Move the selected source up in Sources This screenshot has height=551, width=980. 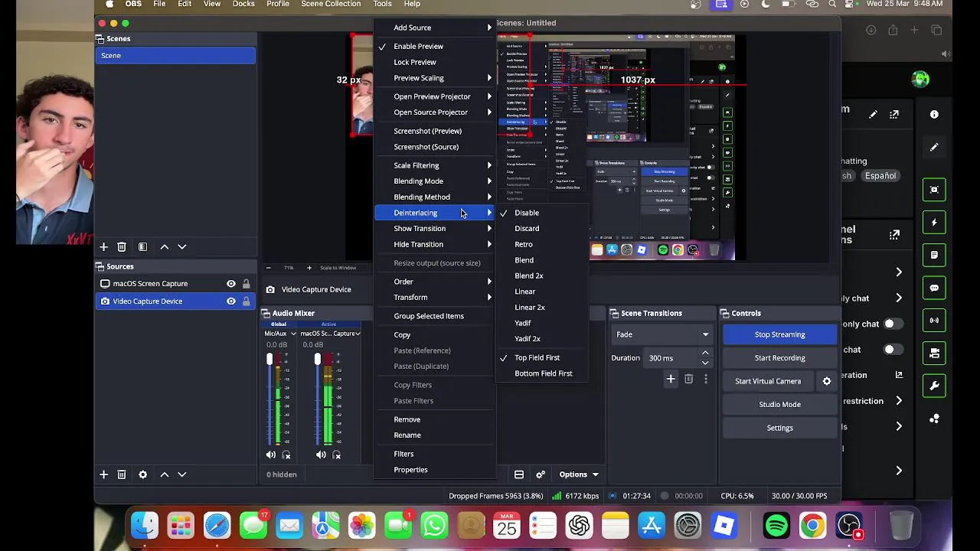point(164,474)
